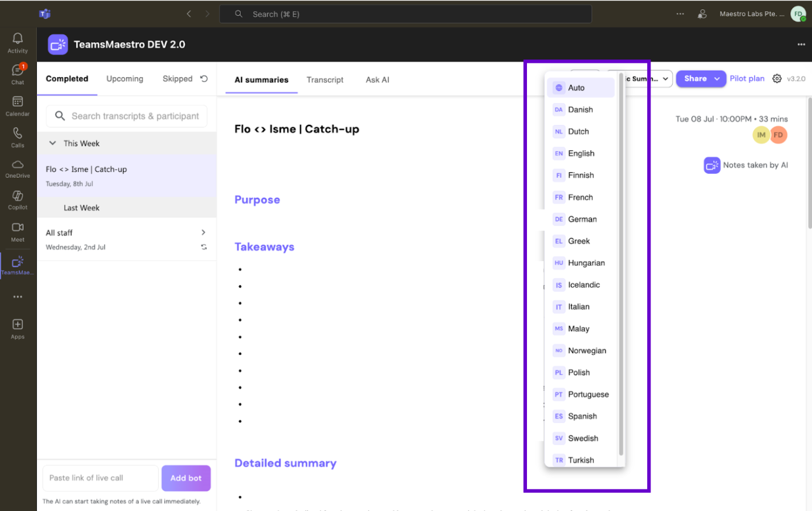Screen dimensions: 812x511
Task: Open settings gear next to Pilot plan
Action: (777, 79)
